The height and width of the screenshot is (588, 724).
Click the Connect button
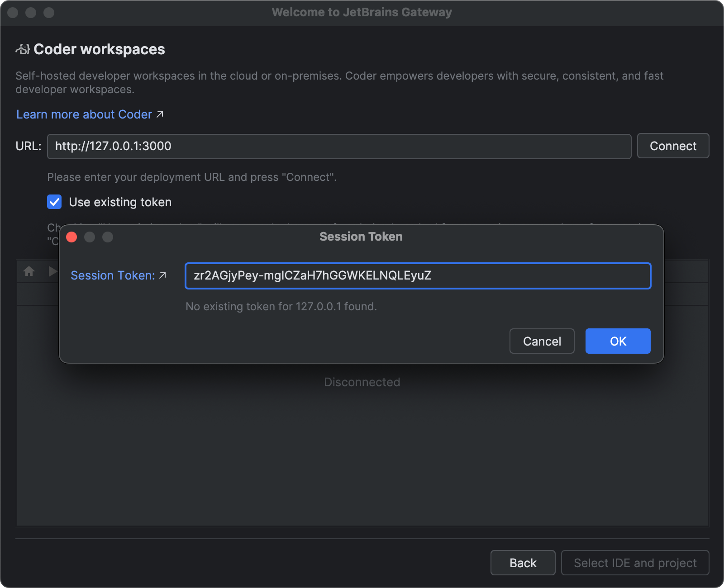coord(673,146)
